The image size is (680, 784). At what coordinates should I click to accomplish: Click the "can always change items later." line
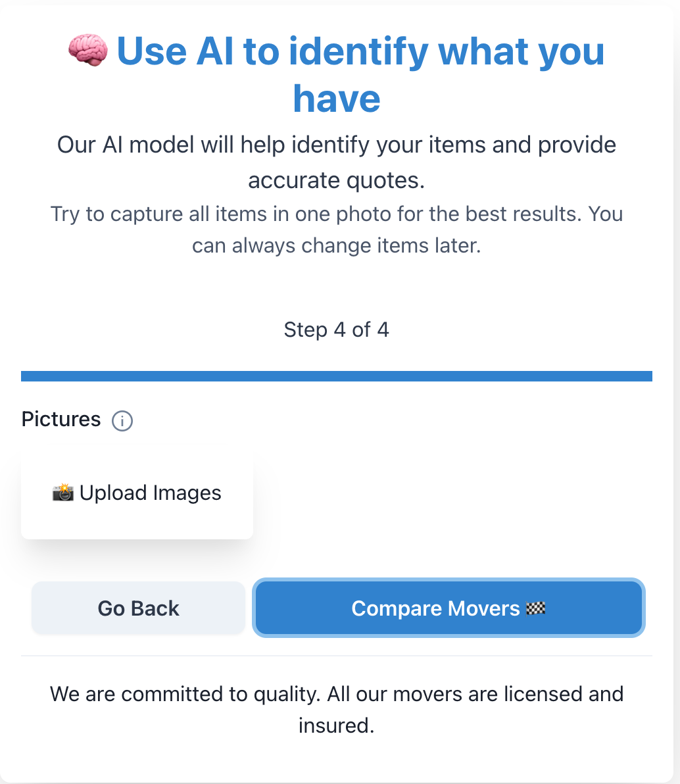(337, 246)
